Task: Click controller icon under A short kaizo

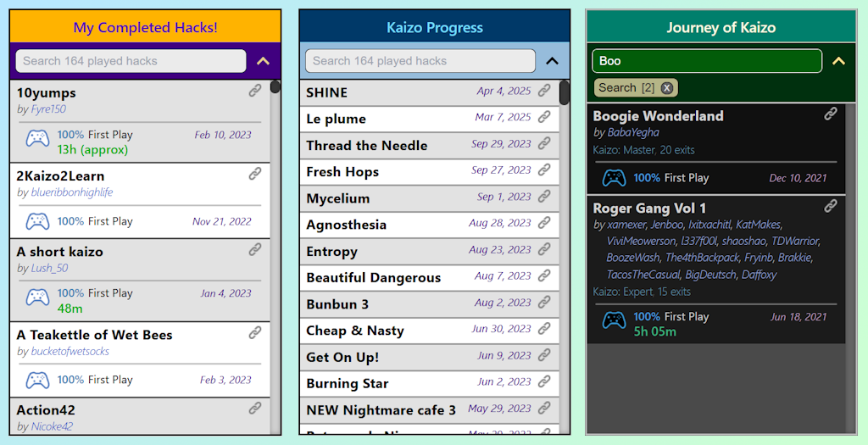Action: point(37,298)
